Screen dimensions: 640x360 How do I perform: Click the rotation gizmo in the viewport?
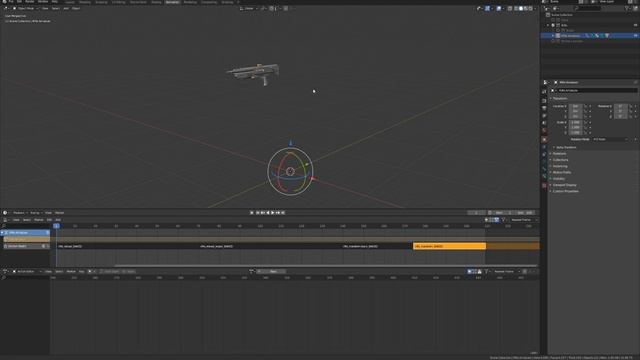[x=290, y=171]
